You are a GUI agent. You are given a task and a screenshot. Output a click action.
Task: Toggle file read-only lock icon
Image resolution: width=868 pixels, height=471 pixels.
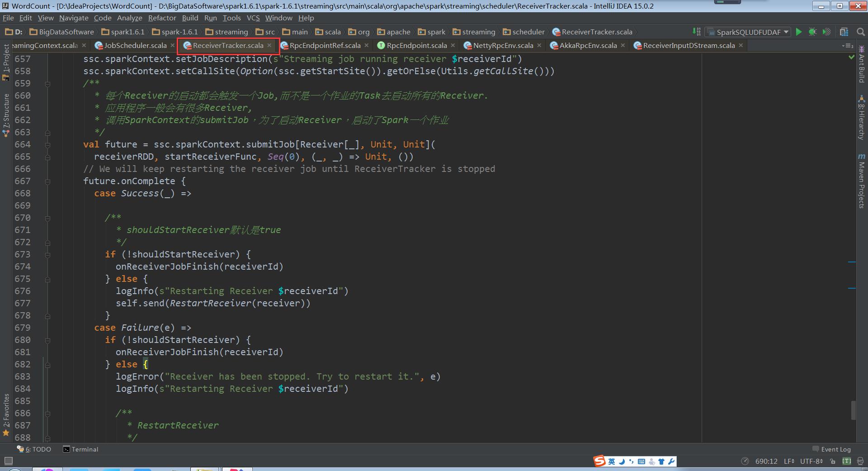click(833, 461)
